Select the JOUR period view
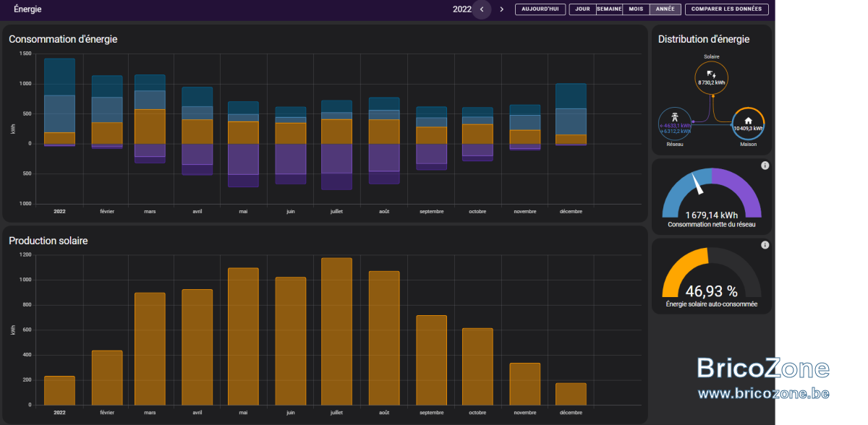Screen dimensions: 868x425 click(x=582, y=9)
